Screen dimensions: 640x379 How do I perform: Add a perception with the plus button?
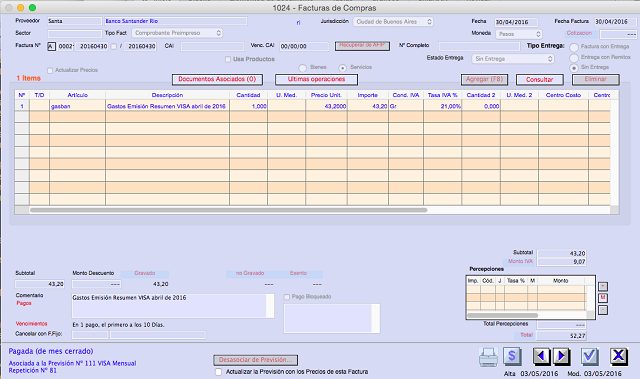pos(603,286)
